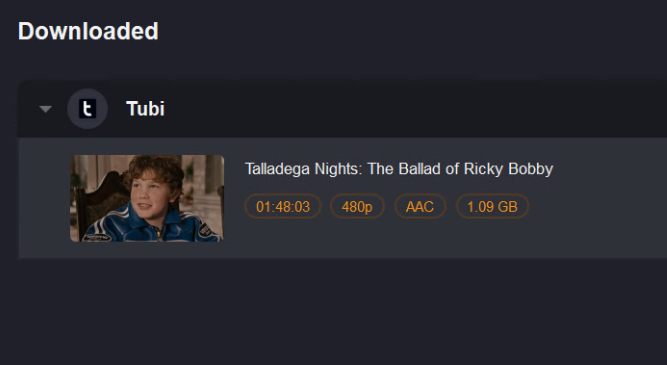Click empty area of Tubi header bar

404,109
